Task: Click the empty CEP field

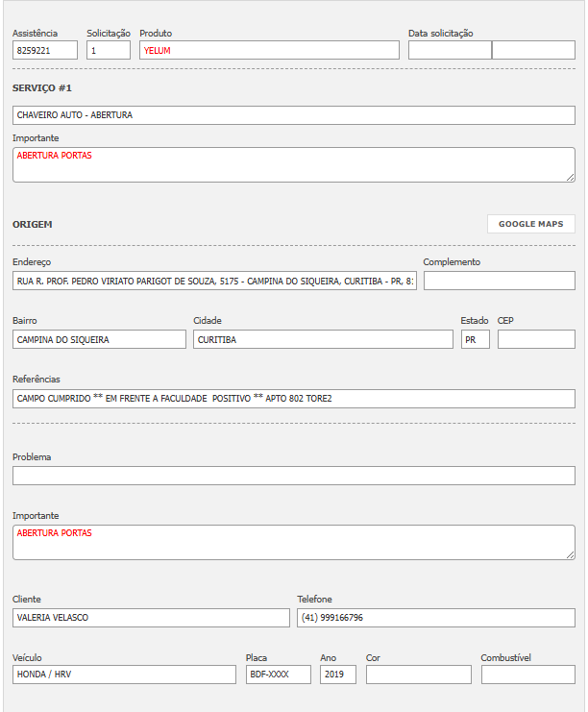Action: tap(536, 339)
